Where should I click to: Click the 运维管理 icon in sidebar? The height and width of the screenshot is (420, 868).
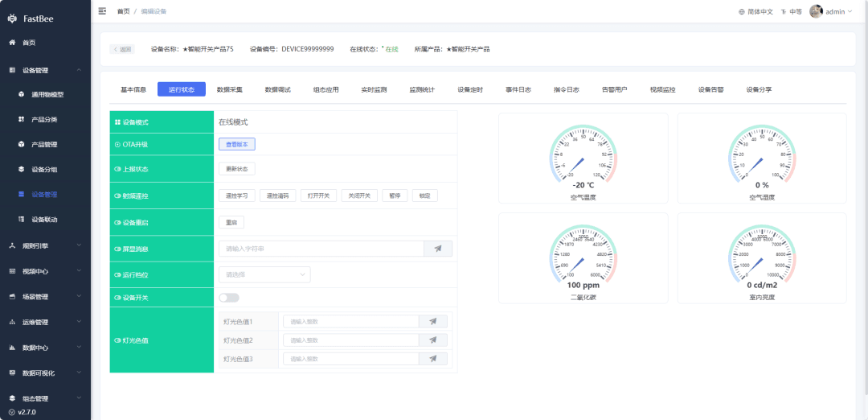pos(12,322)
